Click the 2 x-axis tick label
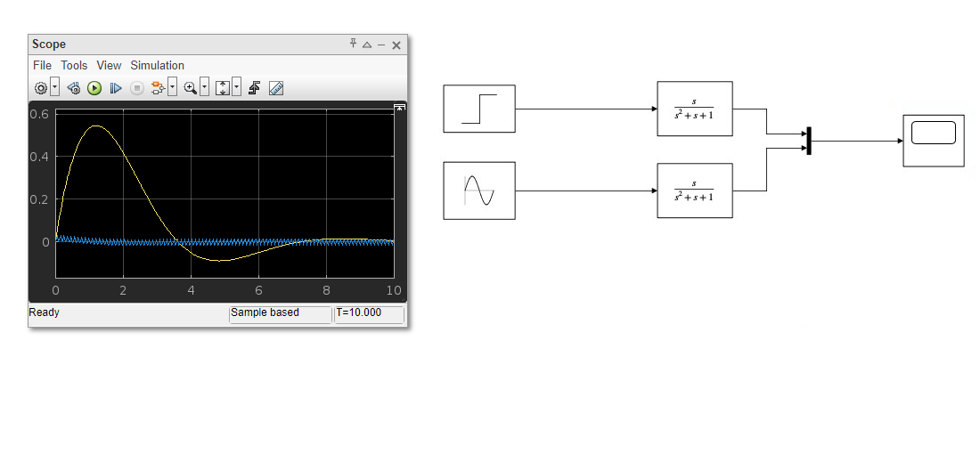 point(123,290)
